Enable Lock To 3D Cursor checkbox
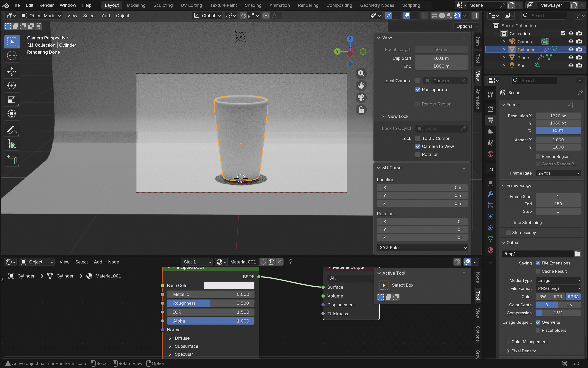This screenshot has height=368, width=588. pyautogui.click(x=418, y=138)
